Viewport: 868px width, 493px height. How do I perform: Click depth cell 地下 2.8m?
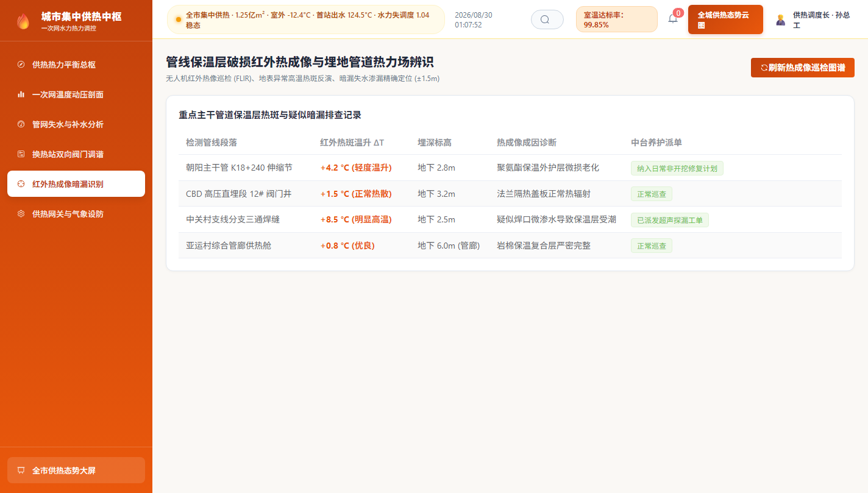(x=436, y=168)
